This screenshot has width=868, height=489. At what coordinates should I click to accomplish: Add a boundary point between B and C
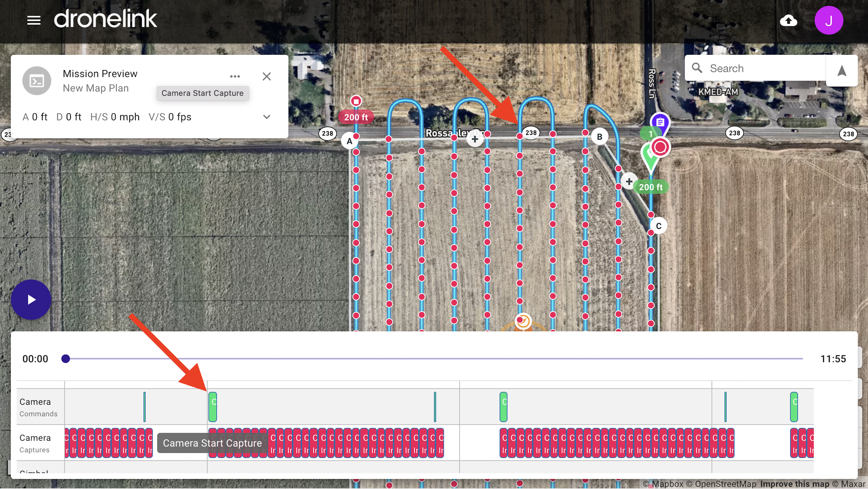click(629, 182)
